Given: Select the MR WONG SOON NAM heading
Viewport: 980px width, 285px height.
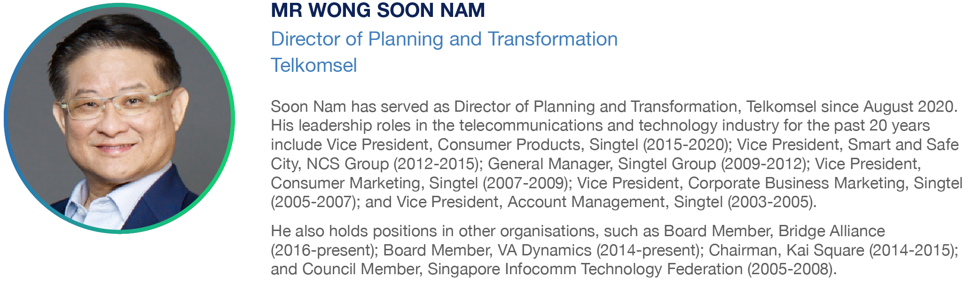Looking at the screenshot, I should tap(378, 10).
